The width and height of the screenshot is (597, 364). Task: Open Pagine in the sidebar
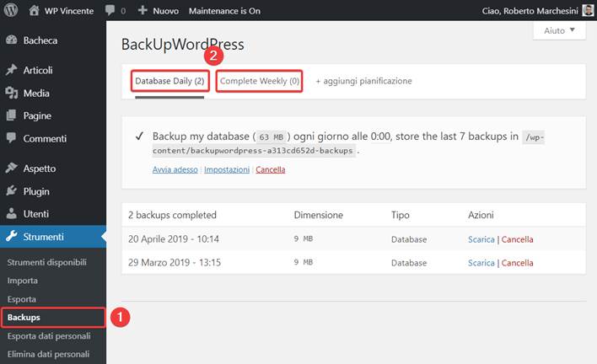tap(37, 115)
